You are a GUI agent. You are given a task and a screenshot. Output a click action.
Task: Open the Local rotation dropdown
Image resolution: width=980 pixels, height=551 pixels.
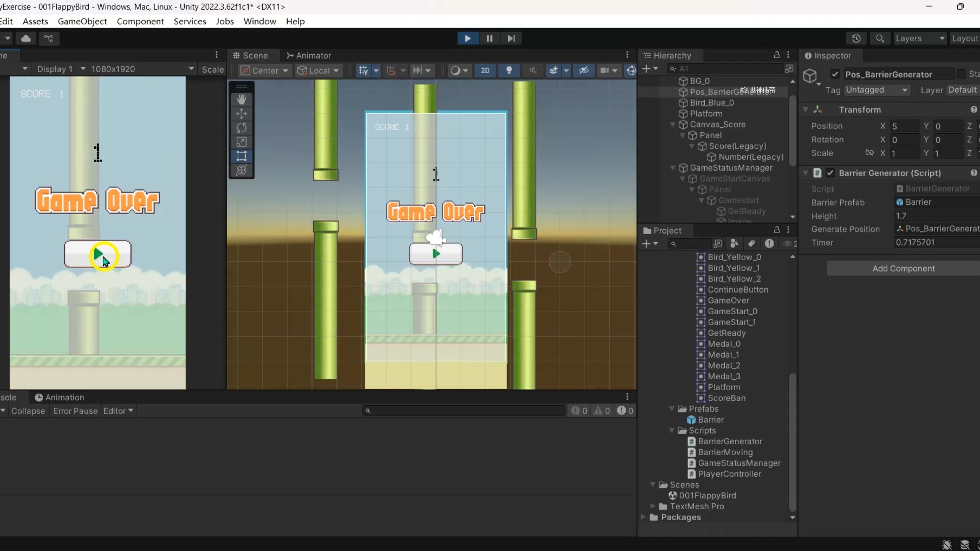tap(318, 70)
